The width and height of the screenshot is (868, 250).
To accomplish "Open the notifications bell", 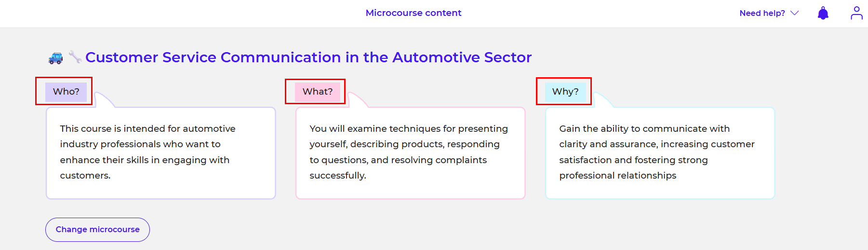I will coord(823,13).
